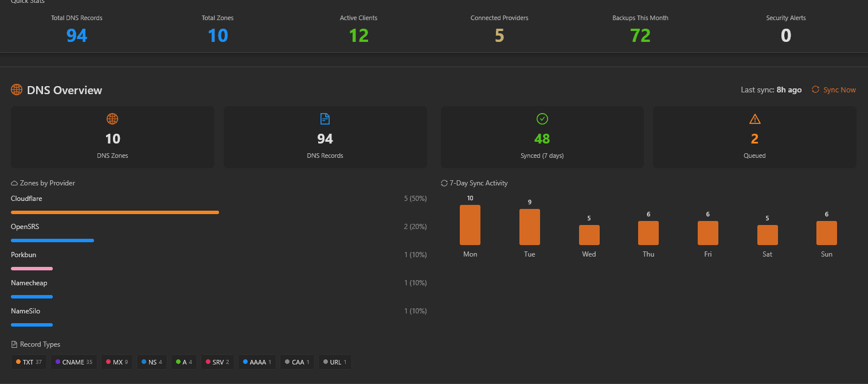This screenshot has height=384, width=868.
Task: Click Tuesday's bar in sync activity chart
Action: (x=530, y=227)
